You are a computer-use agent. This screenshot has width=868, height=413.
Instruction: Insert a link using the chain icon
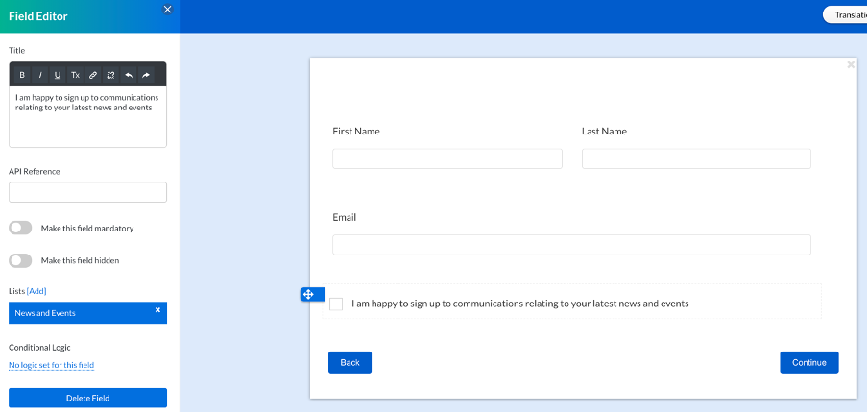pos(93,75)
